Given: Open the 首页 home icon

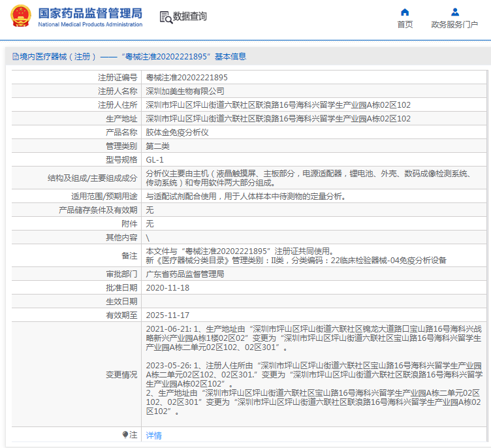Looking at the screenshot, I should pyautogui.click(x=405, y=12).
